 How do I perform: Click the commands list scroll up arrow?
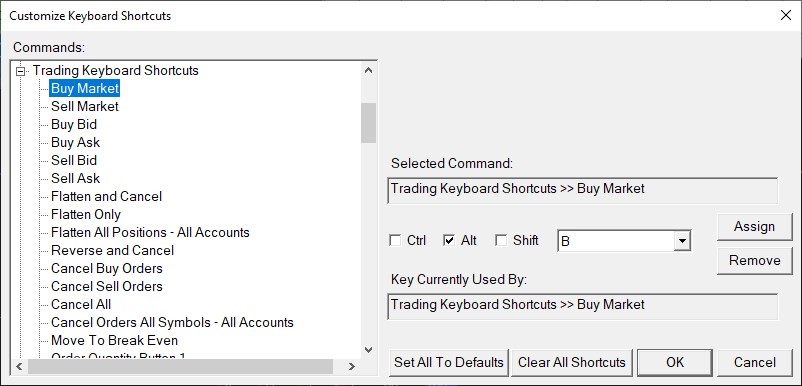pyautogui.click(x=368, y=71)
